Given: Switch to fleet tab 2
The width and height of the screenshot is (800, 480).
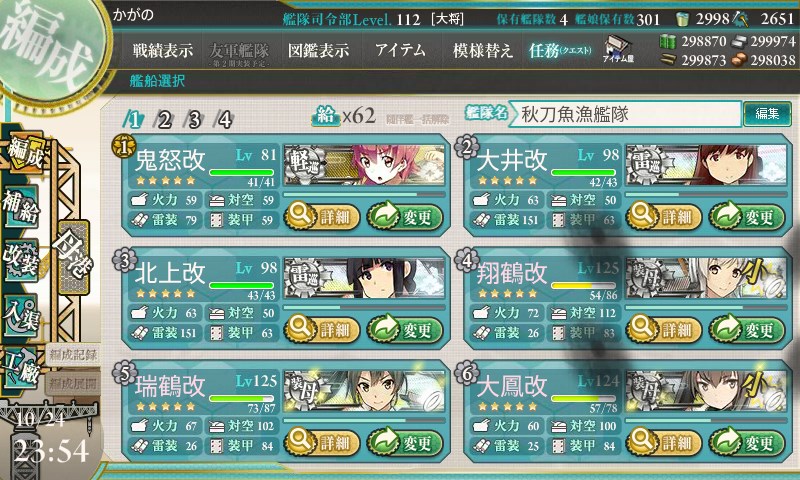Looking at the screenshot, I should 164,120.
